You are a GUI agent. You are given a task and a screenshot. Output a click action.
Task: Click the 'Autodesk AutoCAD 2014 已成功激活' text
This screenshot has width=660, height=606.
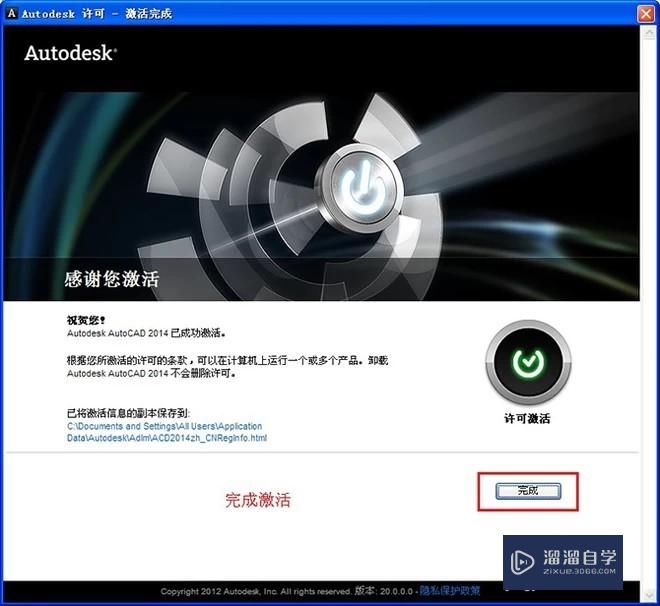click(146, 333)
